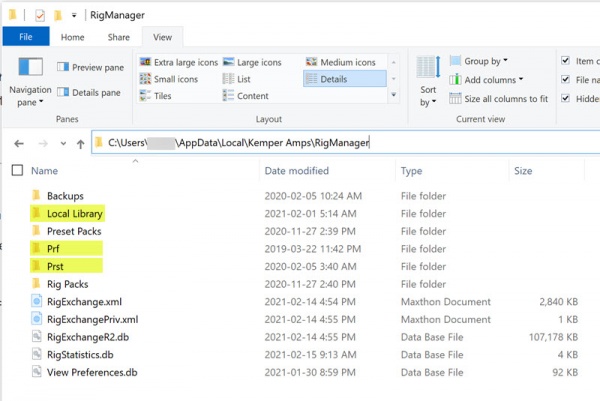Toggle the Preview pane

click(90, 67)
